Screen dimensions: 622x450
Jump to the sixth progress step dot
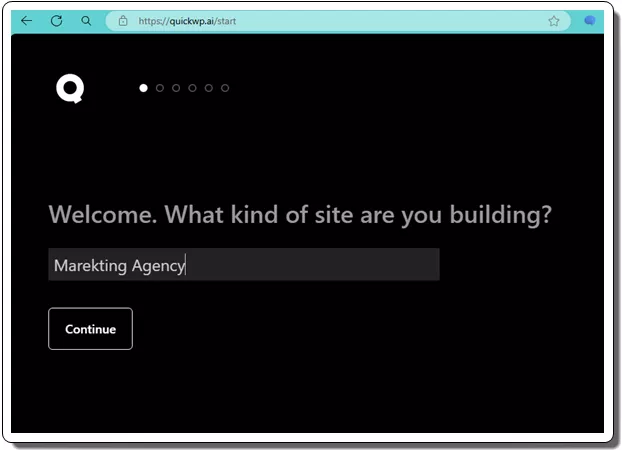pos(225,88)
